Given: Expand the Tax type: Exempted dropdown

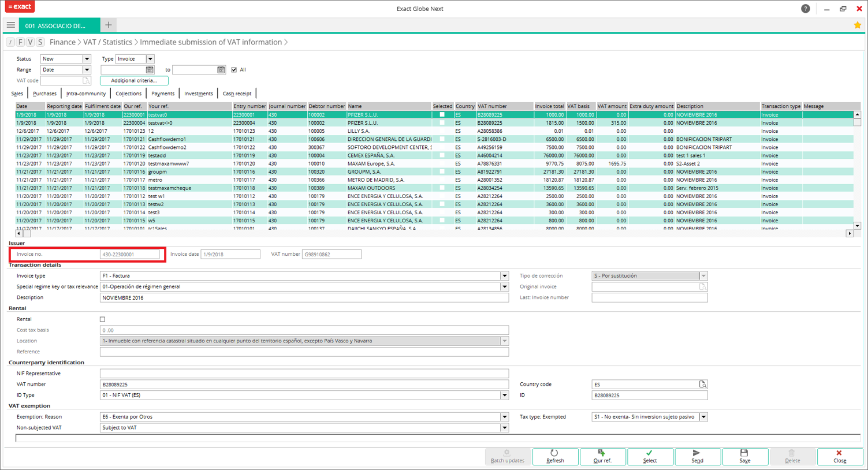Looking at the screenshot, I should pos(703,417).
